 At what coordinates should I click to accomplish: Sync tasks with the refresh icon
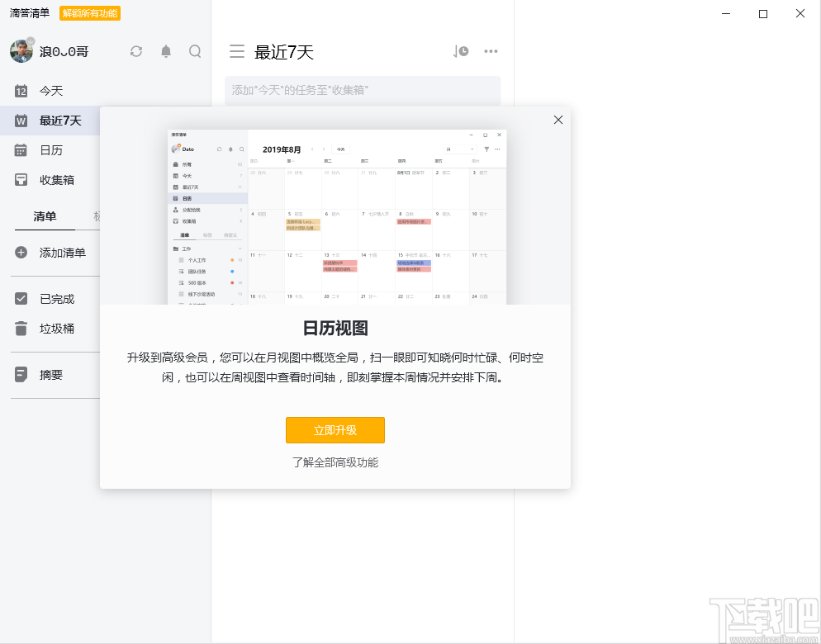(135, 50)
